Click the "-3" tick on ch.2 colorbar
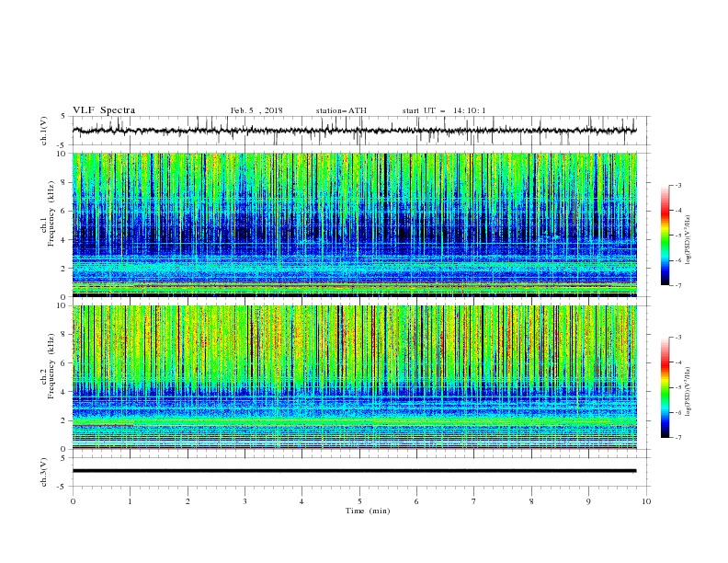This screenshot has width=728, height=563. (x=678, y=338)
